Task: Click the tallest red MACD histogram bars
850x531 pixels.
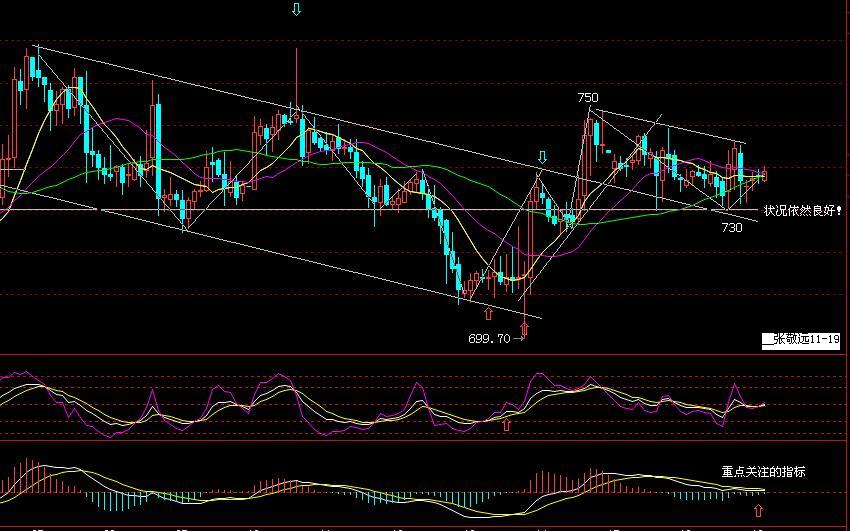Action: 545,479
